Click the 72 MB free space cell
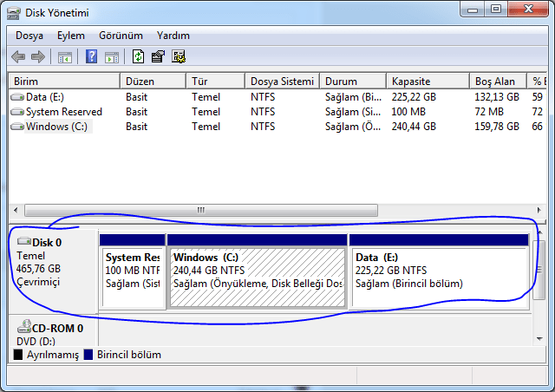The height and width of the screenshot is (392, 555). [x=489, y=112]
